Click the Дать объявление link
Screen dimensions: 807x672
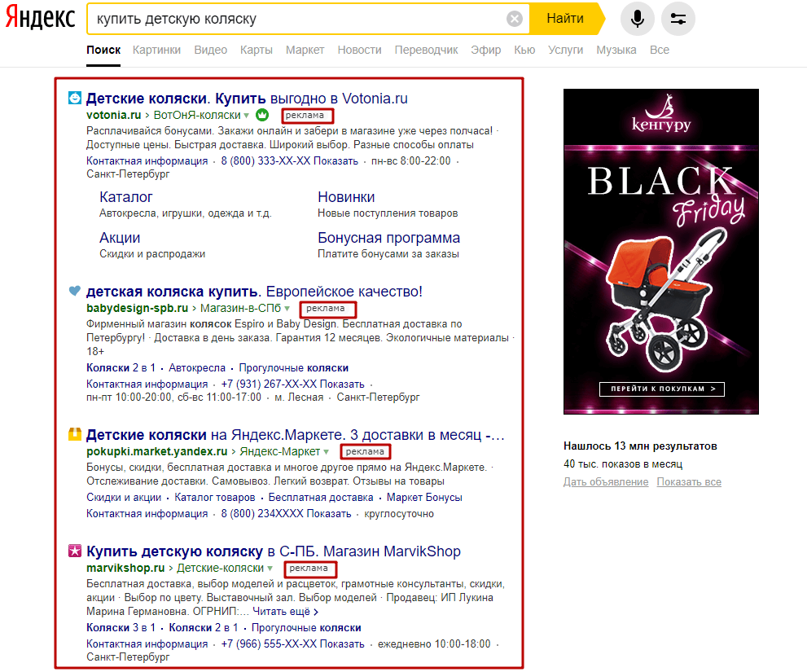click(606, 481)
